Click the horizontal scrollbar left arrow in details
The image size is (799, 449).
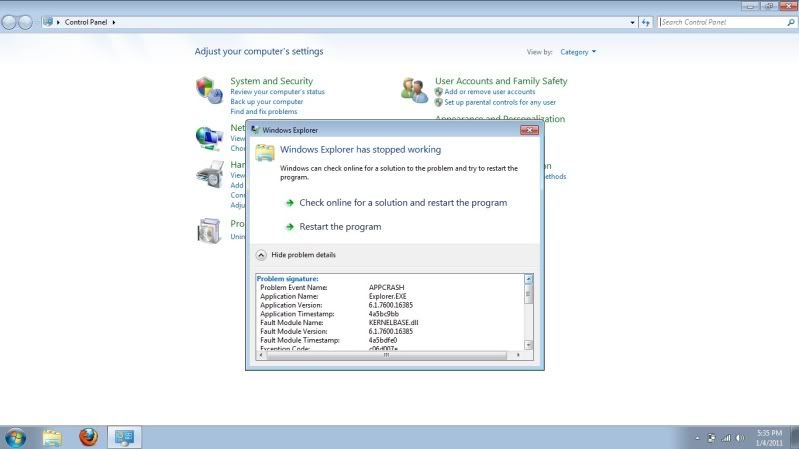point(261,355)
